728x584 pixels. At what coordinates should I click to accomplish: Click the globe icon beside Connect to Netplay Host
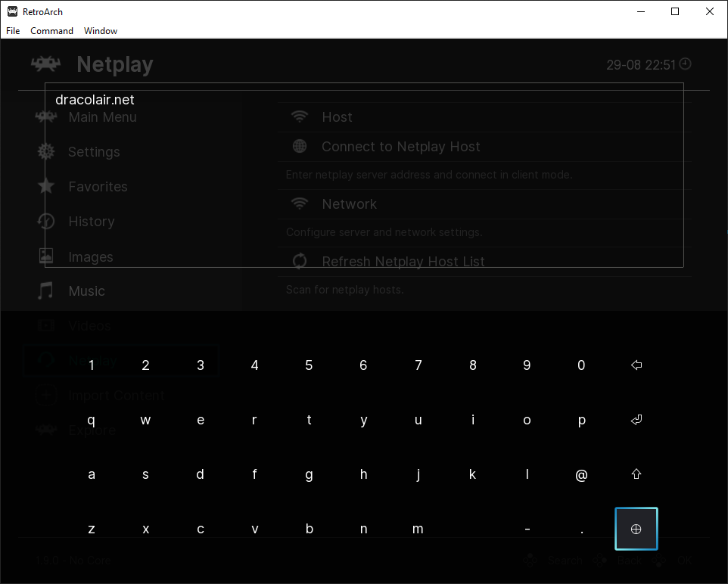[300, 147]
